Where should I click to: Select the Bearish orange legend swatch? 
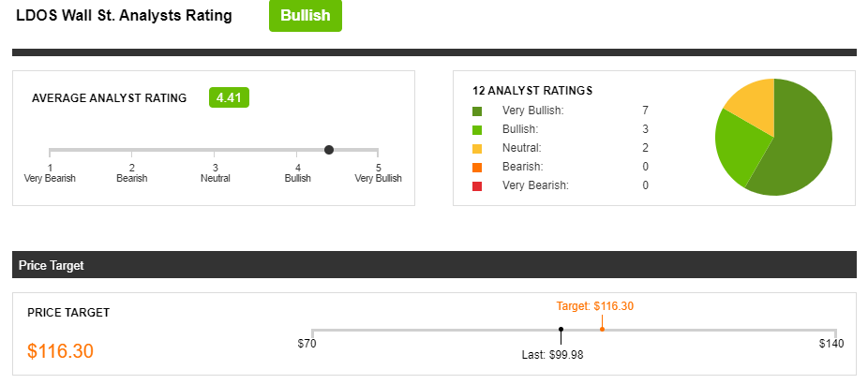tap(477, 168)
